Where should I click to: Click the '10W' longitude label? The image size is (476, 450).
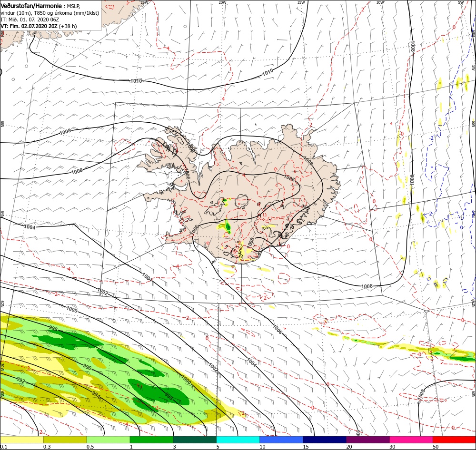380,2
